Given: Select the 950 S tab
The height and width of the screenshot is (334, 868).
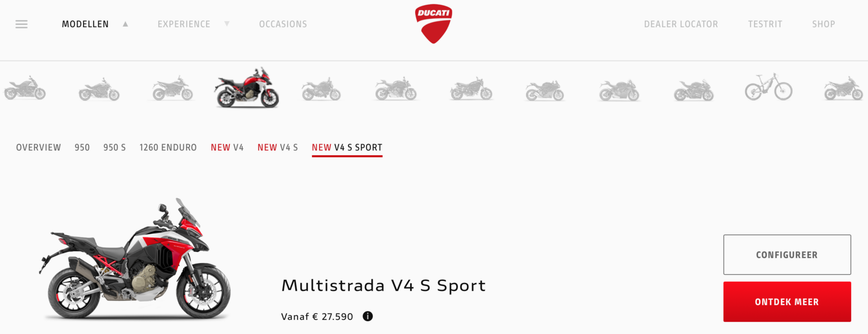Looking at the screenshot, I should pos(114,147).
